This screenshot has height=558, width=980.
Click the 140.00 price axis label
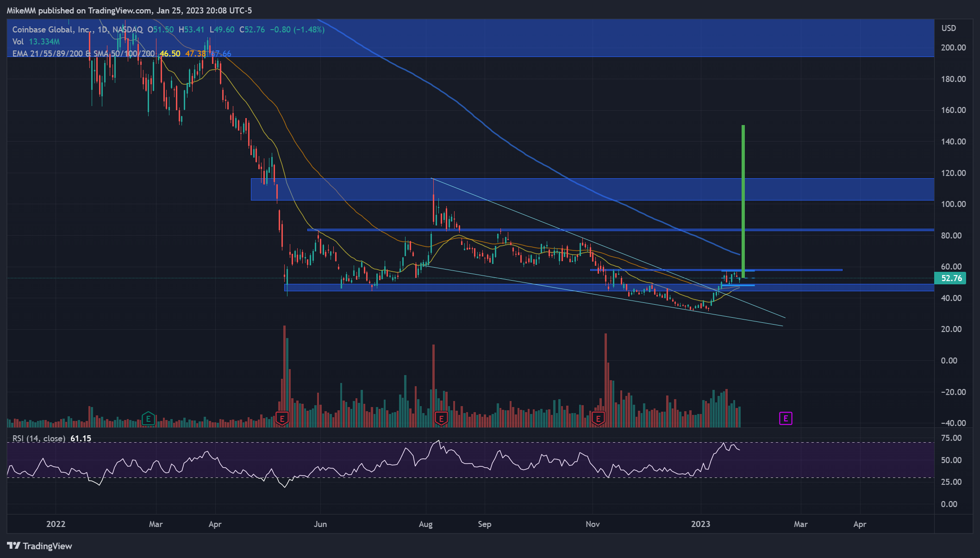coord(954,142)
